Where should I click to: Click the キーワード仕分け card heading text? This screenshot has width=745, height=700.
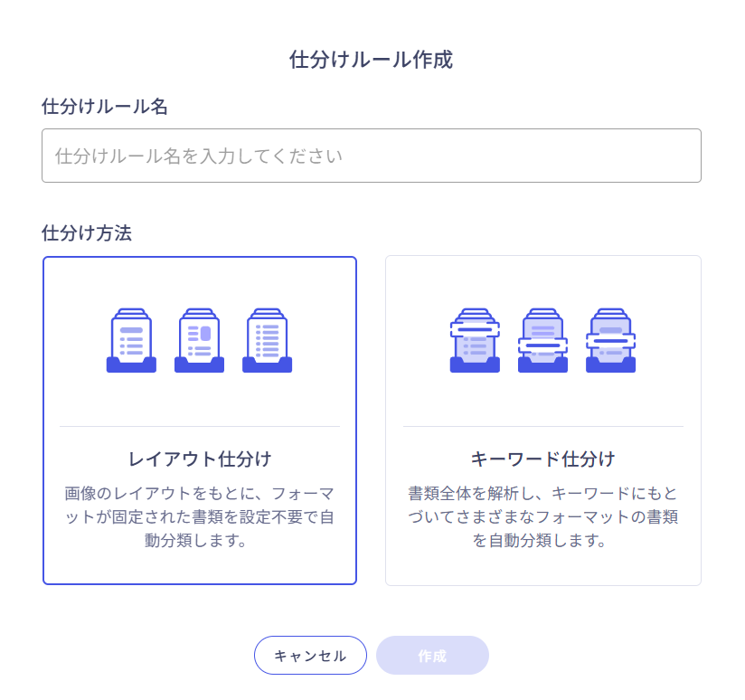(542, 459)
